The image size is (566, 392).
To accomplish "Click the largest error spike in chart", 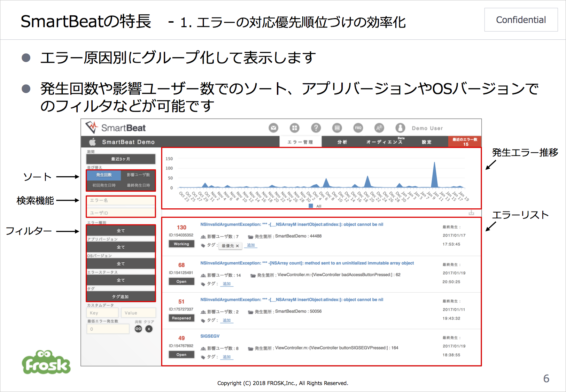I will point(434,174).
